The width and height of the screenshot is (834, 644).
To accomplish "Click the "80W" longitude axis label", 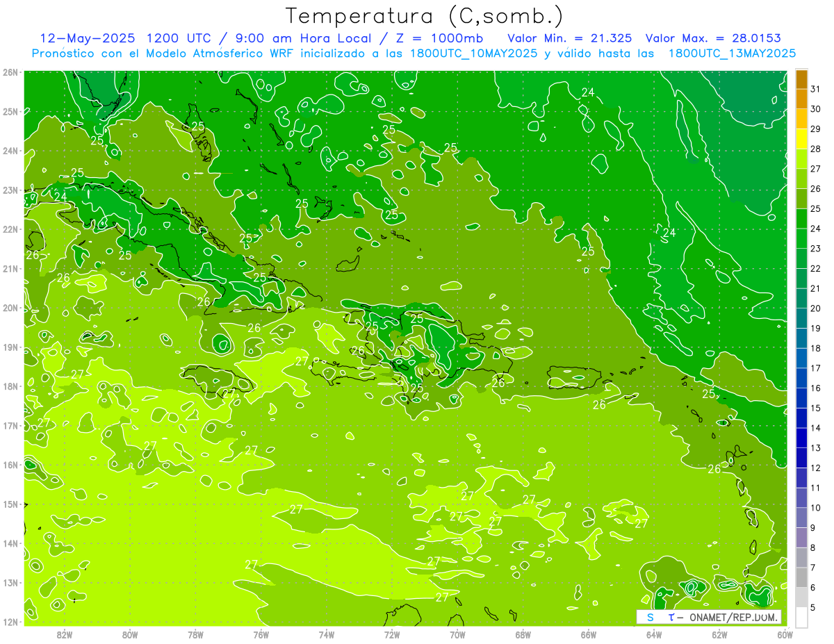I will pyautogui.click(x=130, y=634).
